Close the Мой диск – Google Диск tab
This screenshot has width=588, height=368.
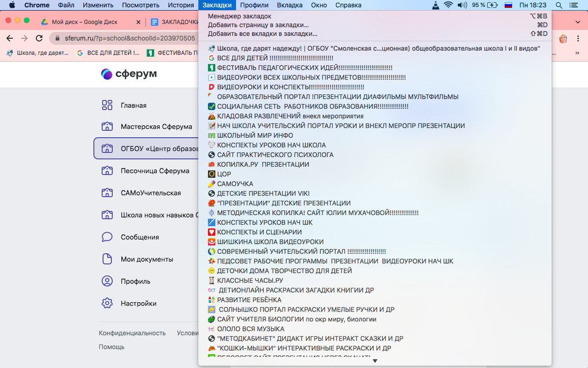[138, 22]
